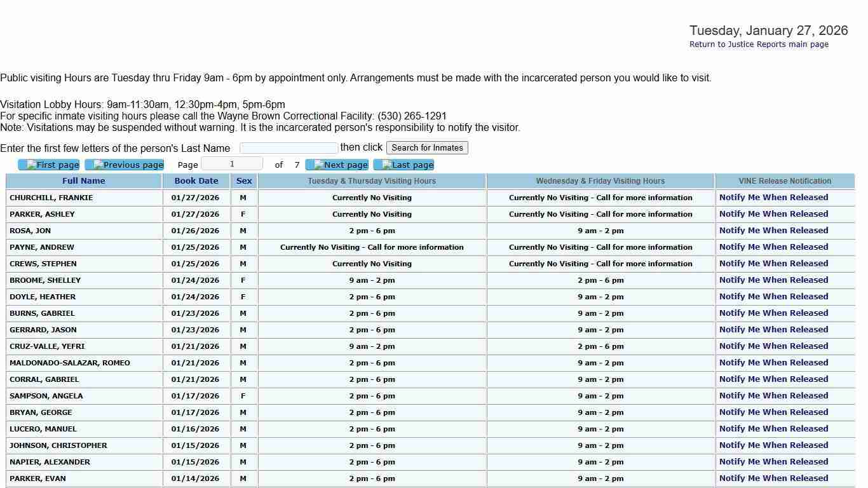The height and width of the screenshot is (488, 868).
Task: Click Tuesday & Thursday Visiting Hours header
Action: coord(372,181)
